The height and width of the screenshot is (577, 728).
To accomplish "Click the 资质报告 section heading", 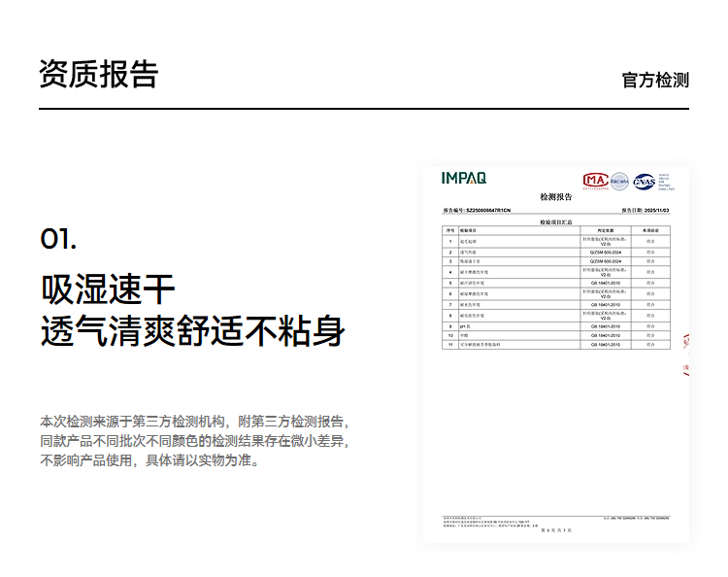I will [98, 74].
